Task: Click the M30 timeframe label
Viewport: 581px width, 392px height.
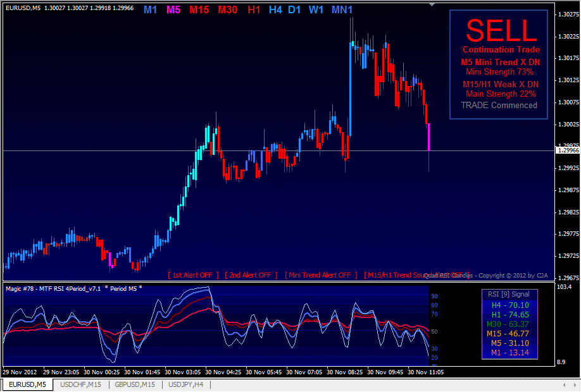Action: 227,10
